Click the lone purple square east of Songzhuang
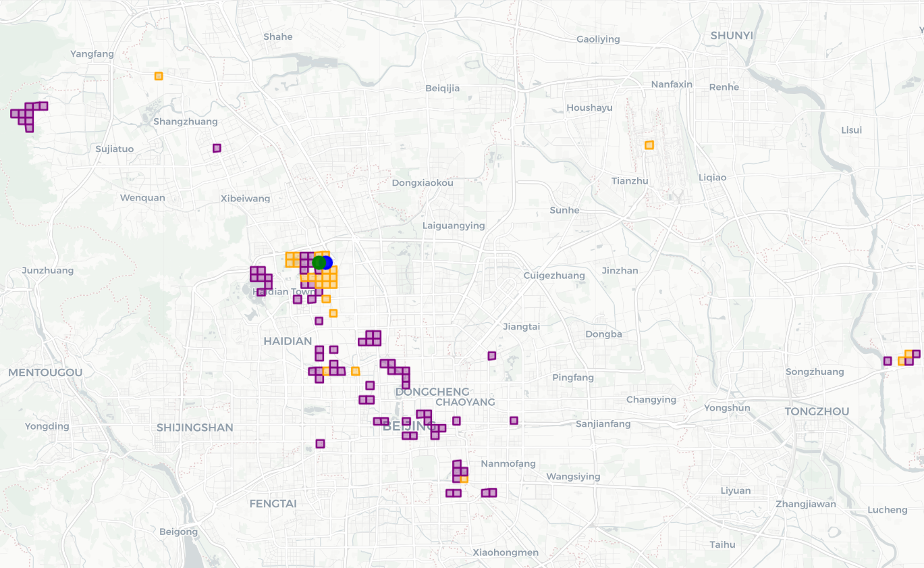This screenshot has height=568, width=924. [888, 361]
